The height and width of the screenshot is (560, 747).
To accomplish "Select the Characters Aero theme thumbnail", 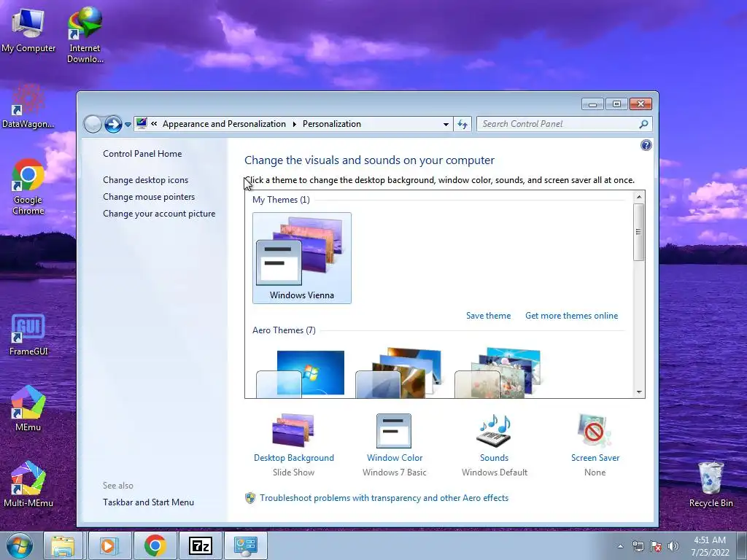I will 498,373.
